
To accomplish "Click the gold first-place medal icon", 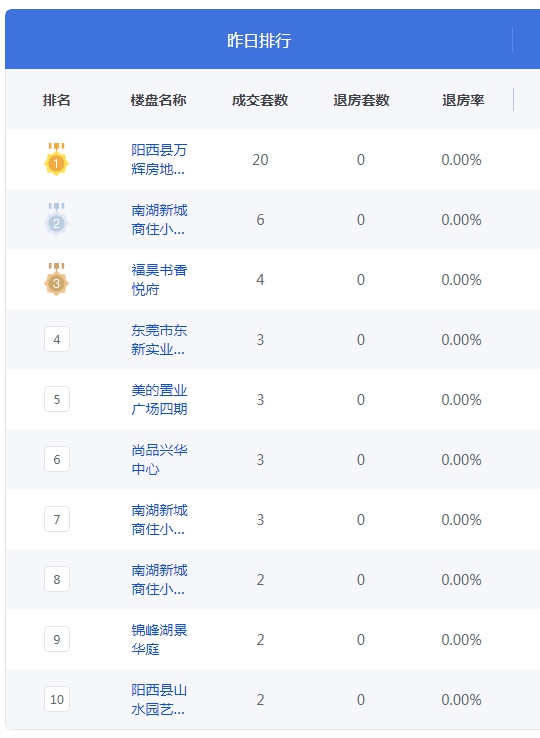I will tap(56, 160).
